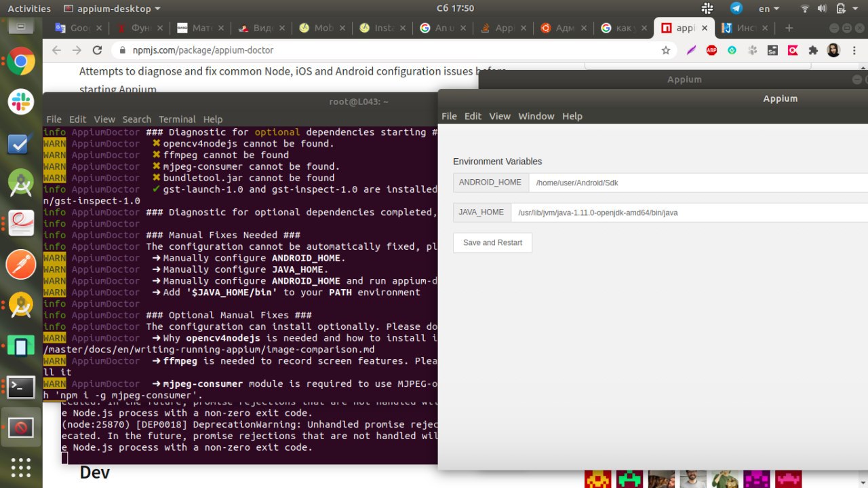Image resolution: width=868 pixels, height=488 pixels.
Task: Open the File menu in the terminal window
Action: tap(54, 119)
